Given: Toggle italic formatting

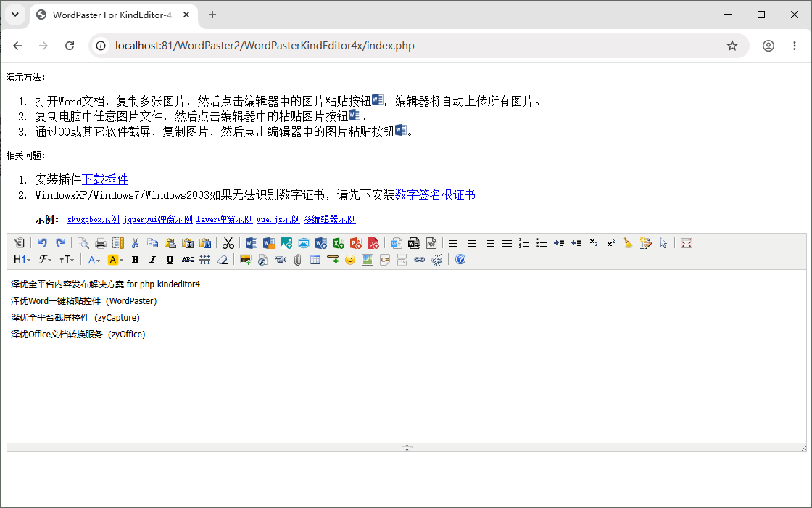Looking at the screenshot, I should (153, 260).
